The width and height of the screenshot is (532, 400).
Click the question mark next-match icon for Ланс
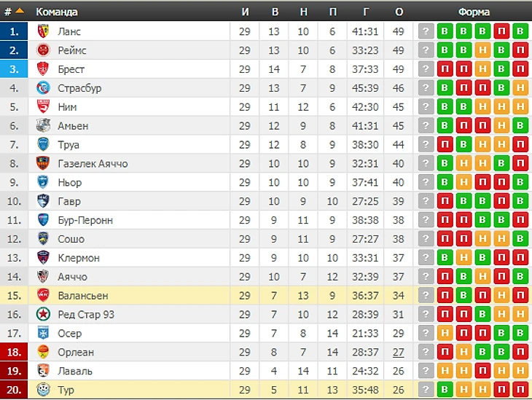pos(426,31)
